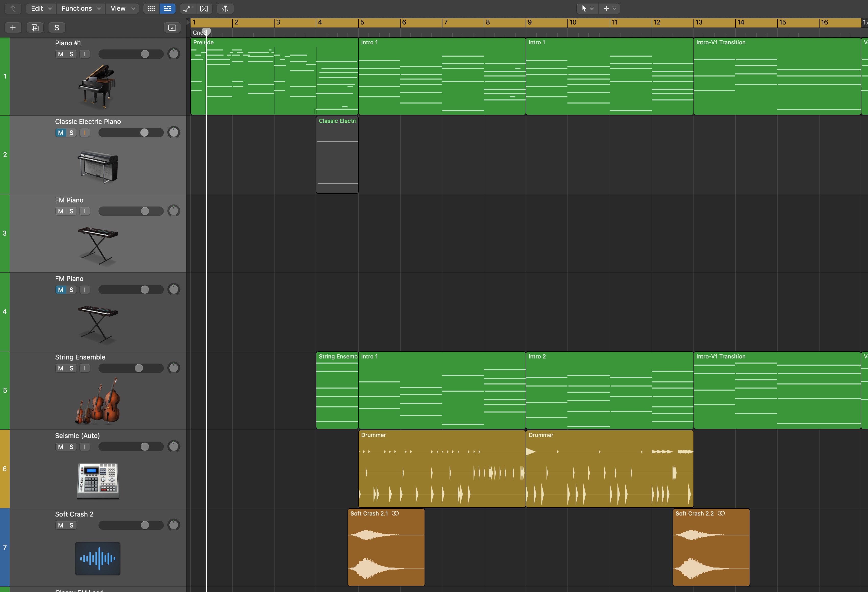
Task: Click the Flex show/hide icon
Action: coord(204,9)
